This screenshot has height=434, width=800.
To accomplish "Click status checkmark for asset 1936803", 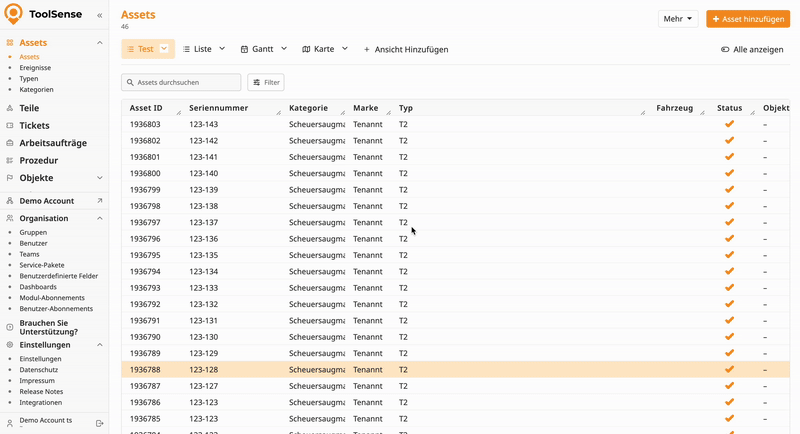I will (729, 124).
